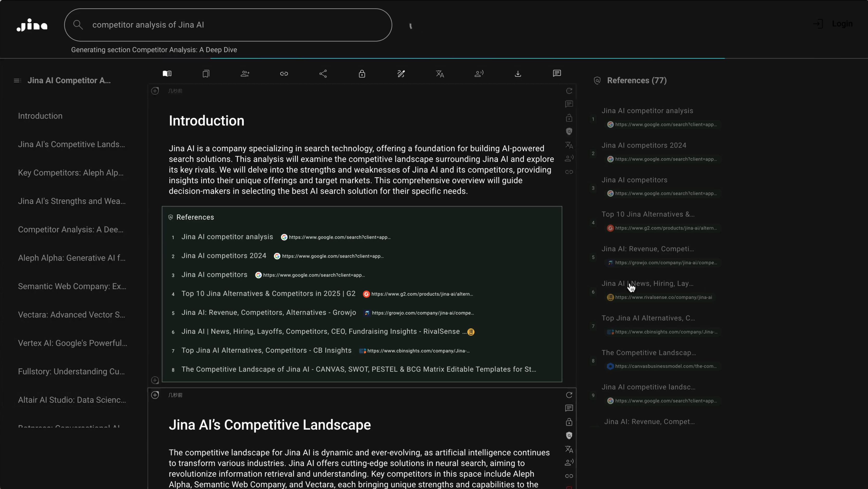Click the copy link icon in the toolbar
868x489 pixels.
point(284,74)
